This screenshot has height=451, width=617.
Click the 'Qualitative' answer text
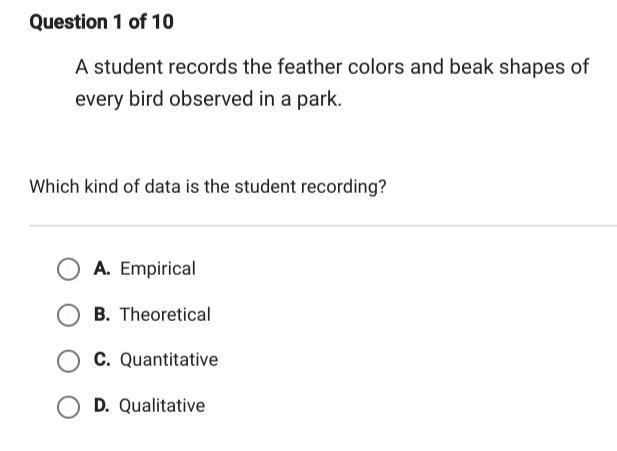[x=162, y=406]
